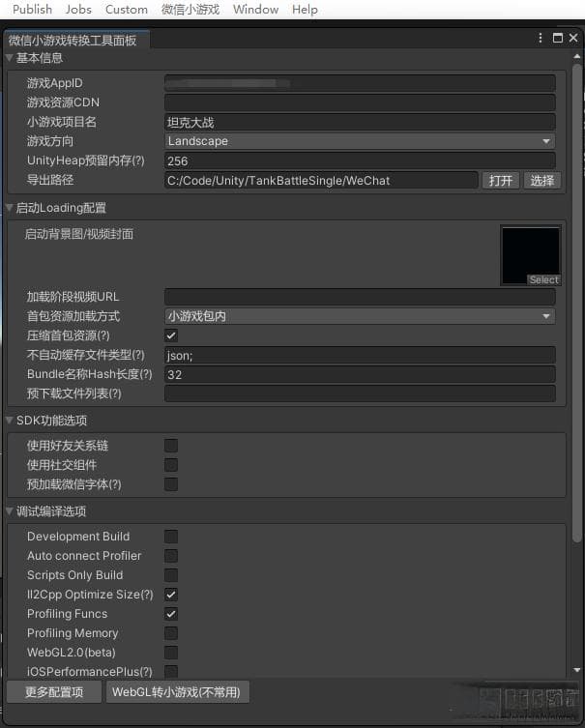The width and height of the screenshot is (585, 728).
Task: Open the panel's three-dot options menu
Action: (x=540, y=38)
